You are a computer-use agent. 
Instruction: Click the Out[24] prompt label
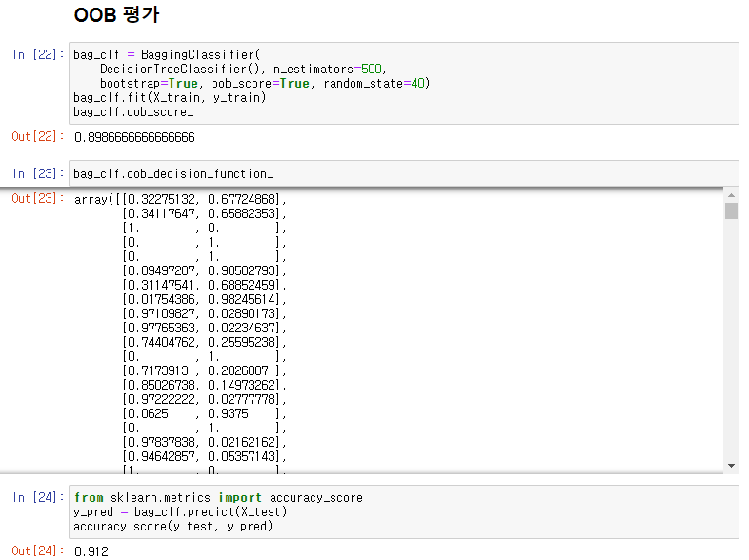click(38, 550)
